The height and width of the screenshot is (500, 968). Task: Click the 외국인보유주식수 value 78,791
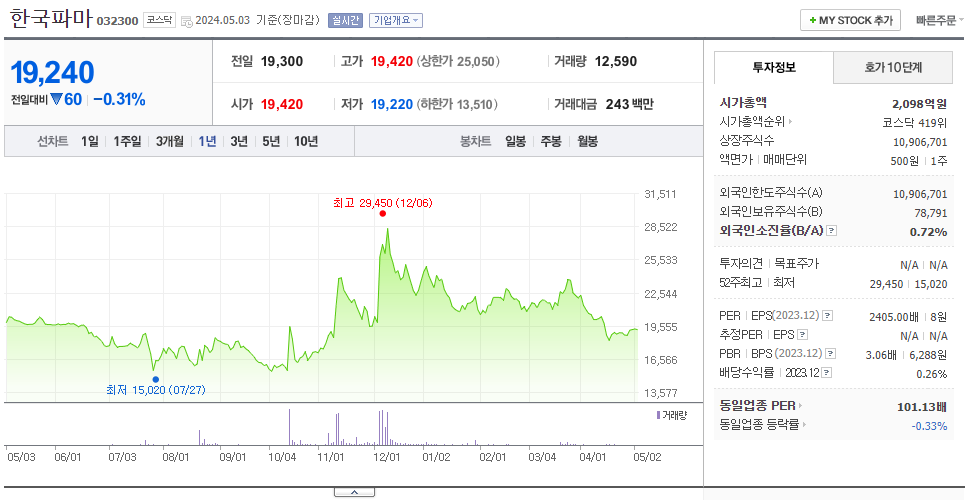(931, 213)
